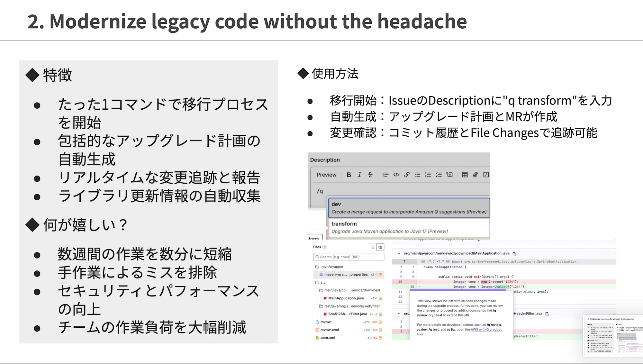This screenshot has height=364, width=643.
Task: Click the Bold formatting icon
Action: (349, 175)
